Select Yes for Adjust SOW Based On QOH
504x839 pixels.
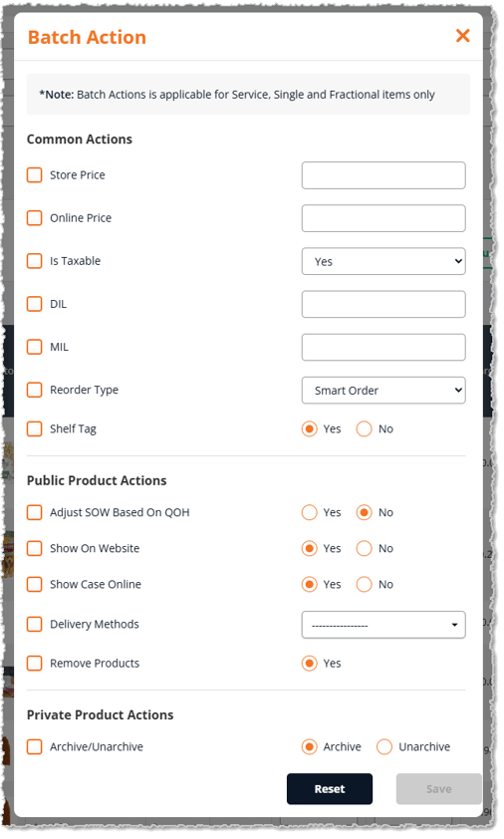click(x=309, y=512)
